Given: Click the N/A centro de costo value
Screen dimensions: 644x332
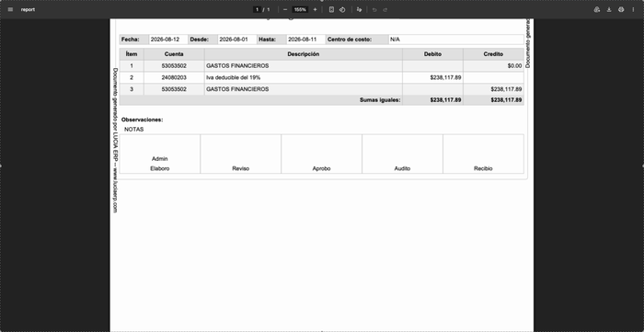Looking at the screenshot, I should (395, 40).
